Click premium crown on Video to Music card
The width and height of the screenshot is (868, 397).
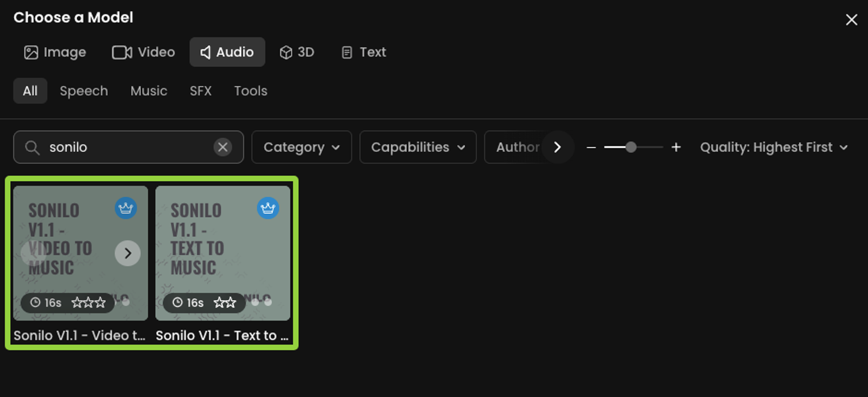coord(126,208)
